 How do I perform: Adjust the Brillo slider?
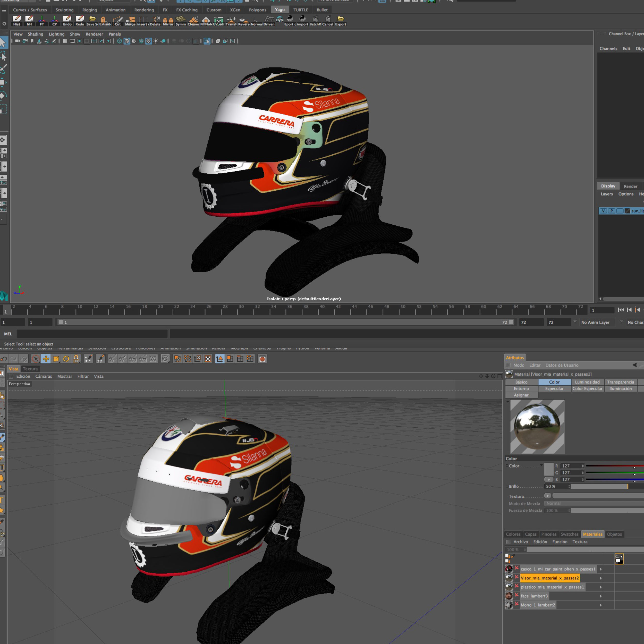click(x=607, y=486)
